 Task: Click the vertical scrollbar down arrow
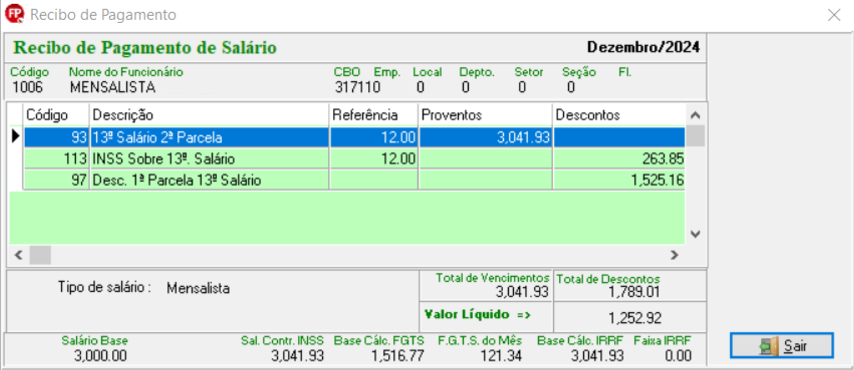695,234
